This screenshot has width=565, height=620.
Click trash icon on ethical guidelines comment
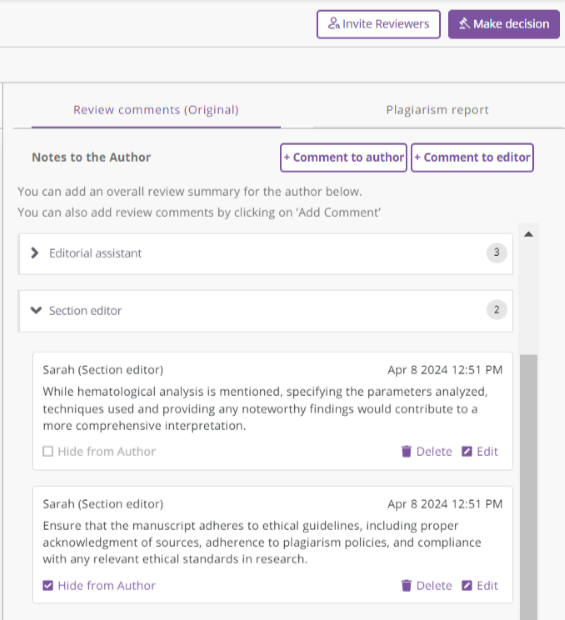[406, 585]
